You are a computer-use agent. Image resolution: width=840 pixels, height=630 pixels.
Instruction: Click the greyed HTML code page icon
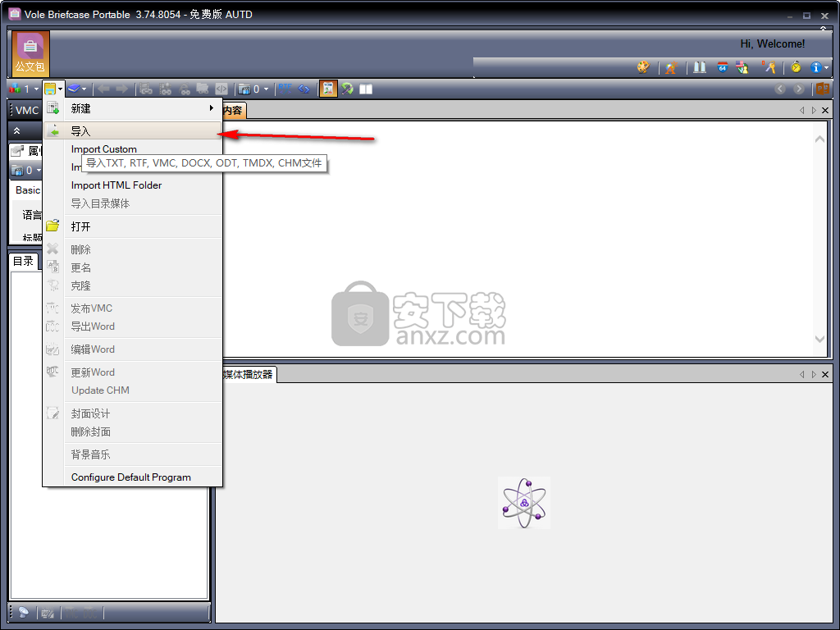click(221, 89)
